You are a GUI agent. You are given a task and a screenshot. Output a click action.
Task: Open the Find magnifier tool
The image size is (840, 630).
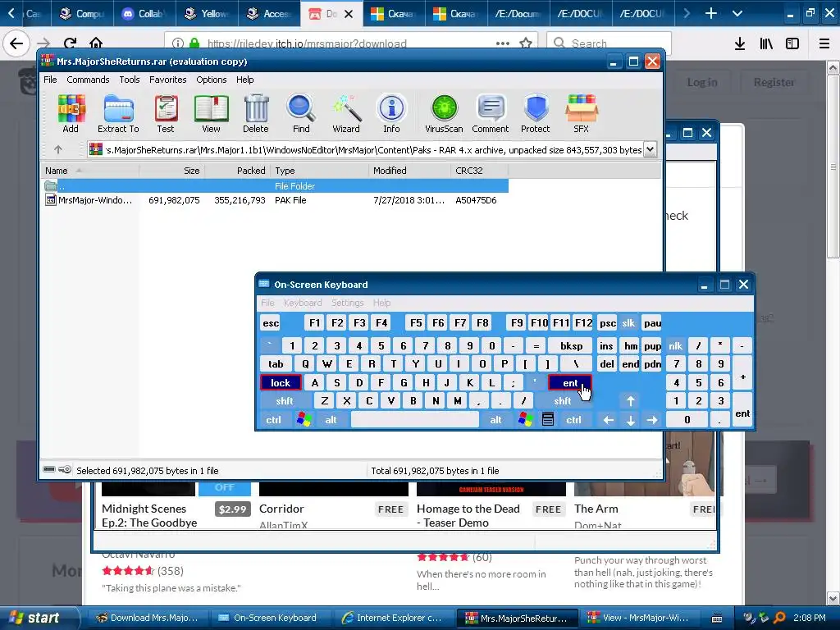(x=301, y=113)
